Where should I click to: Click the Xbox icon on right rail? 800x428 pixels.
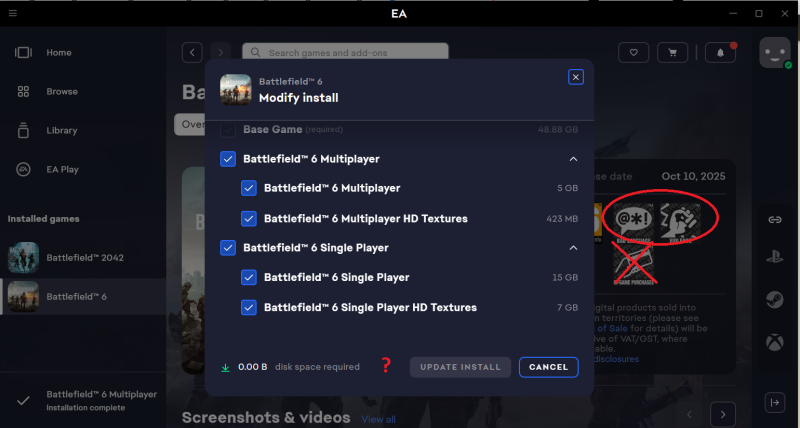click(x=775, y=342)
